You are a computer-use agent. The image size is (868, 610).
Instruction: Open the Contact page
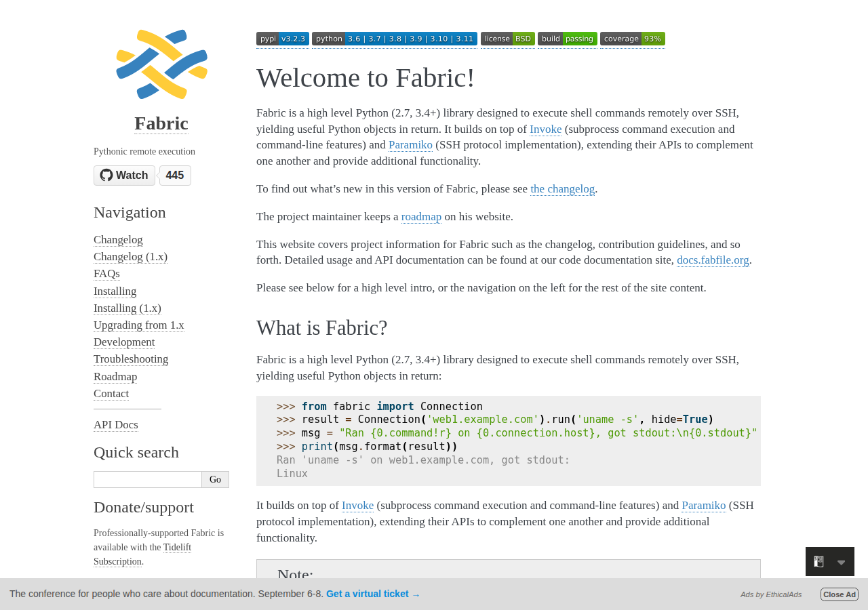click(111, 394)
